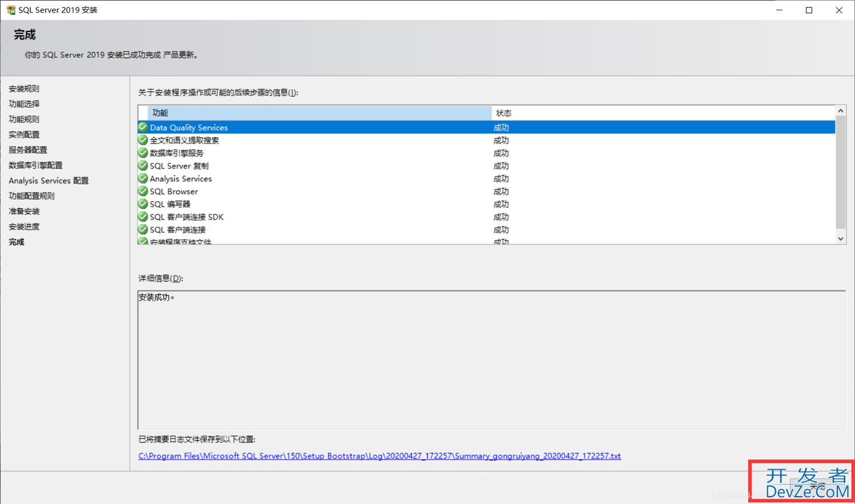Select the SQL 客户端连接 SDK row
The width and height of the screenshot is (855, 504).
(x=487, y=217)
